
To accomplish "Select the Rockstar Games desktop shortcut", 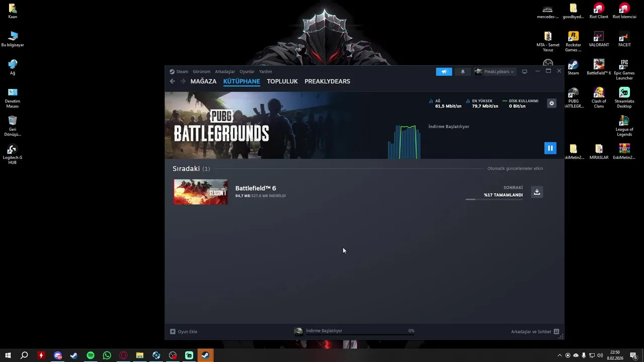I will click(x=573, y=42).
